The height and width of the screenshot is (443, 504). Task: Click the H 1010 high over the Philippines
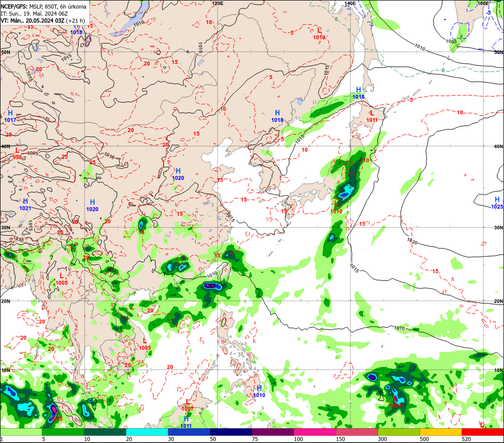pyautogui.click(x=259, y=392)
